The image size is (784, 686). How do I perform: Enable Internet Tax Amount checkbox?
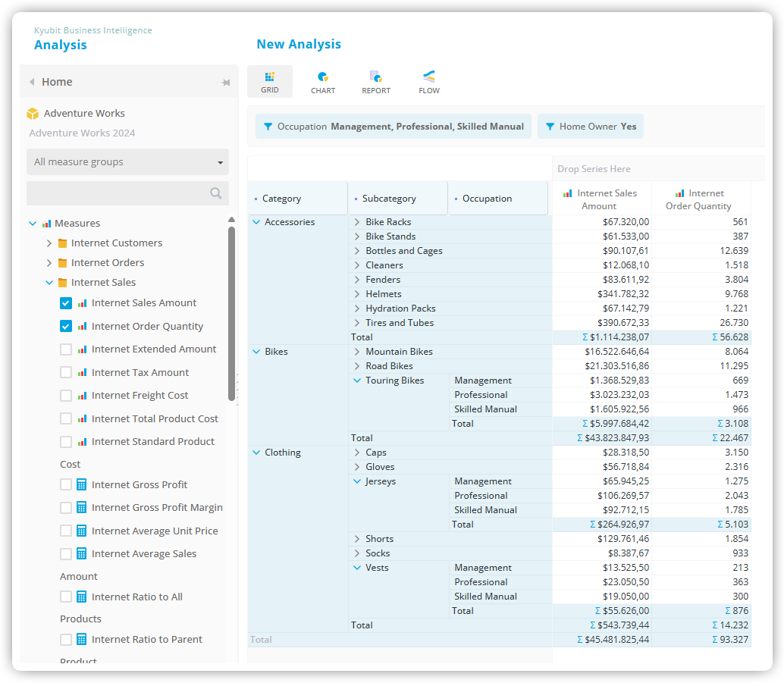pos(65,372)
